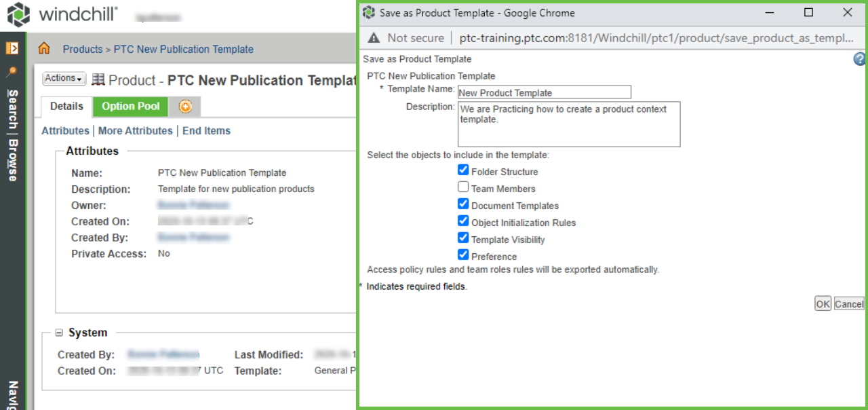868x410 pixels.
Task: Click the Products breadcrumb link
Action: coord(83,50)
